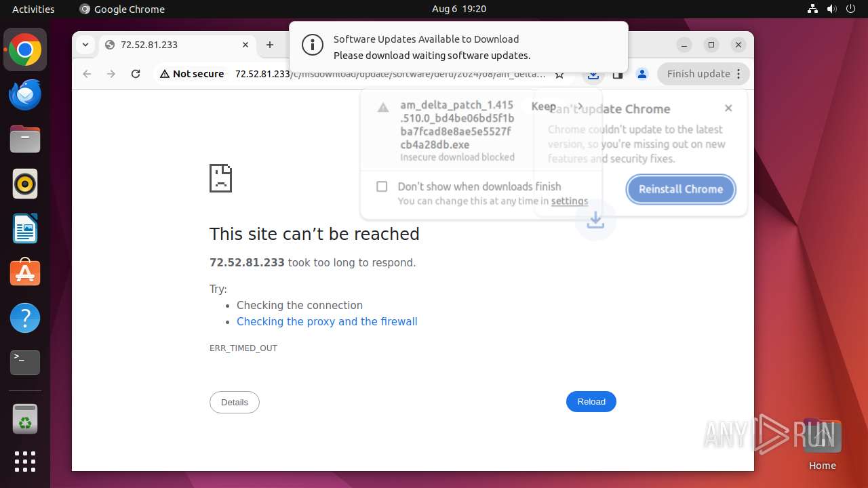868x488 pixels.
Task: Open the Trash dock icon
Action: point(25,420)
